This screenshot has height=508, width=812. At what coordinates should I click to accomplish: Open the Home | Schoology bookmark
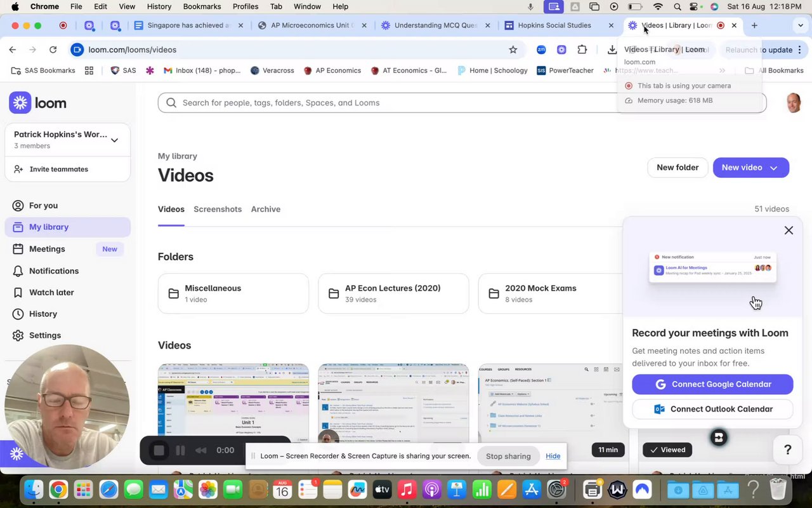492,70
